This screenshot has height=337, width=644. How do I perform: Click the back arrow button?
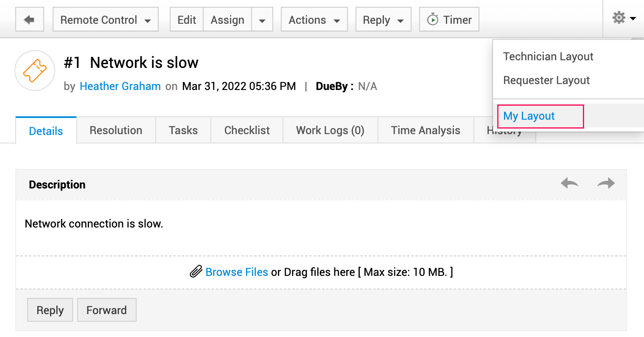[x=29, y=20]
